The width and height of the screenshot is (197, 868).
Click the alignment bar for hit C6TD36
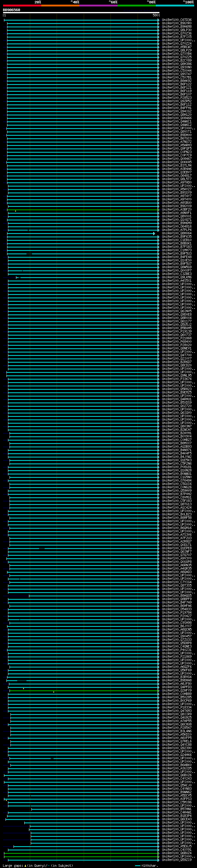tap(82, 20)
